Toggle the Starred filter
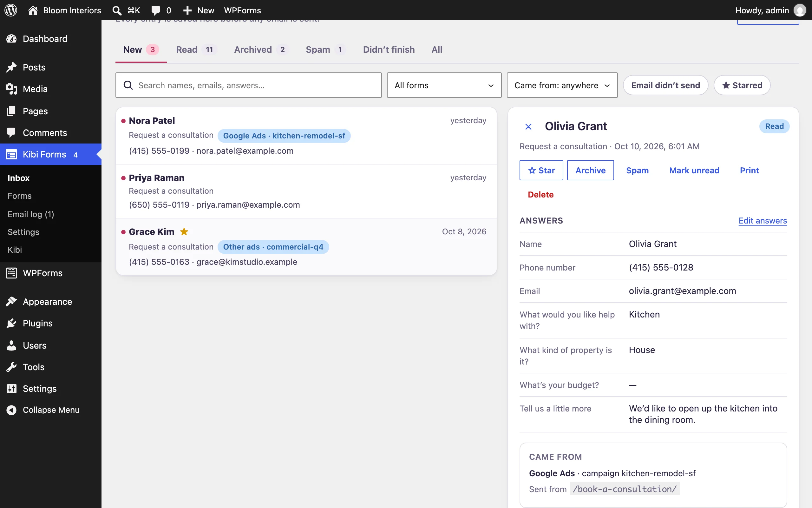Screen dimensions: 812x508 point(742,85)
